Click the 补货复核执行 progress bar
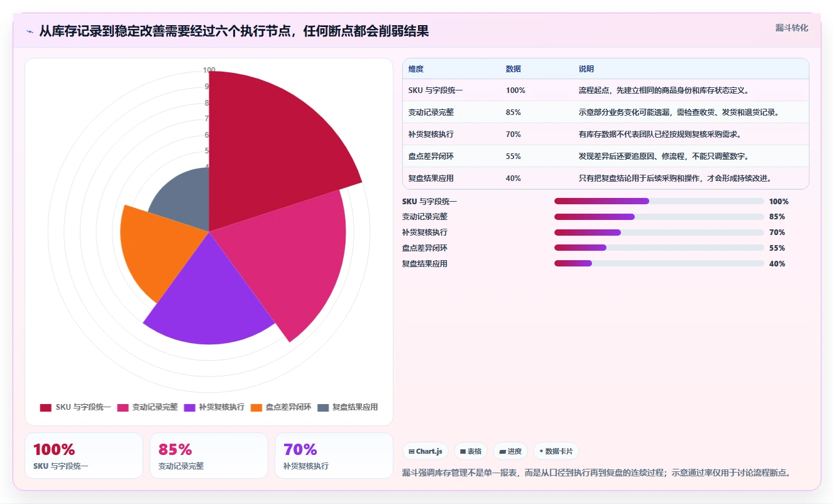 coord(659,233)
